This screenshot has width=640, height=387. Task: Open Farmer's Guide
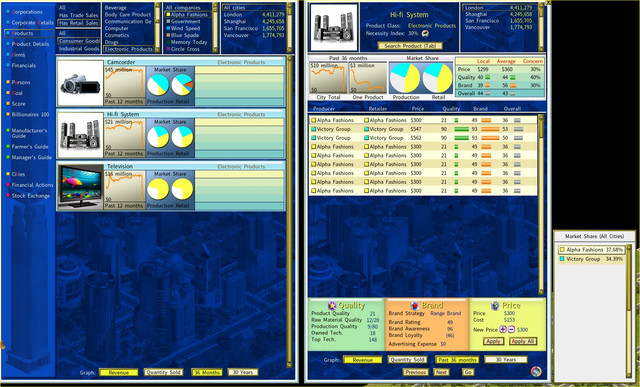click(30, 146)
